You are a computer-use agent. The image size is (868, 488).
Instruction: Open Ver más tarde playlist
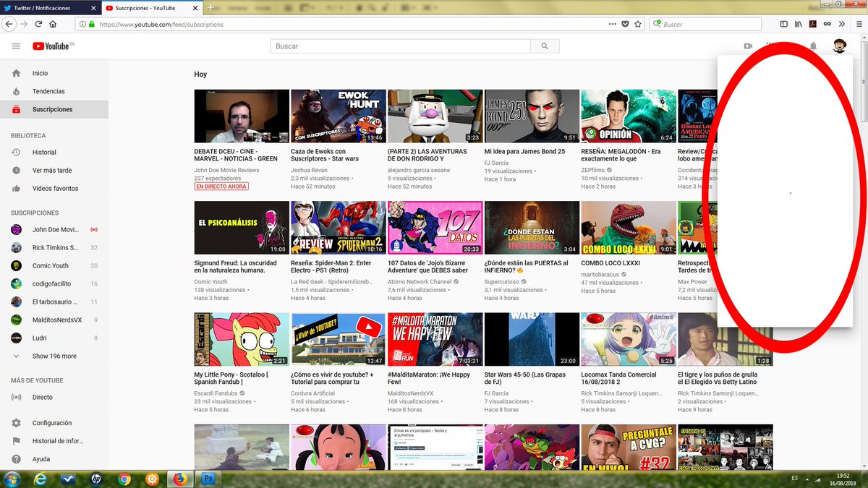coord(54,171)
